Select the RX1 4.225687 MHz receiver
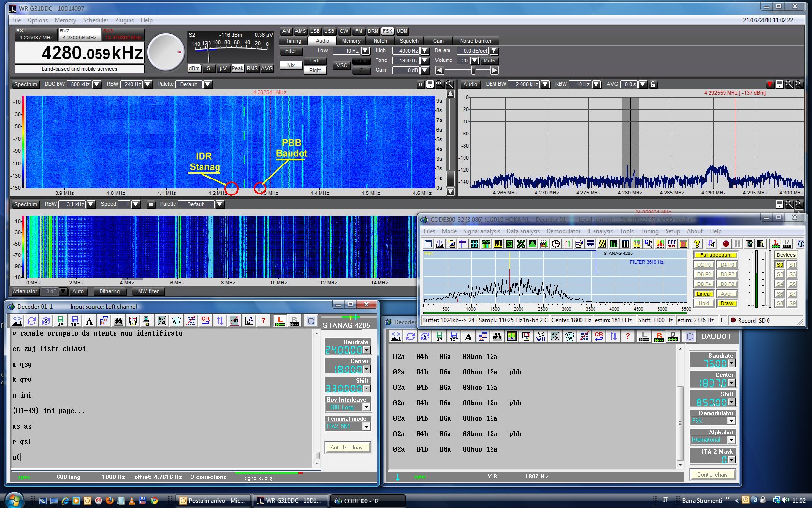 pyautogui.click(x=36, y=34)
